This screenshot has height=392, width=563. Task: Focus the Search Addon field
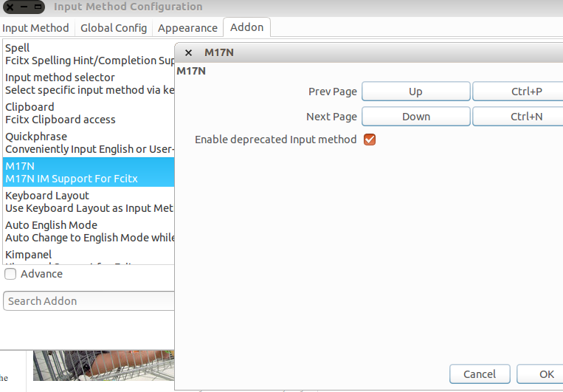tap(89, 300)
